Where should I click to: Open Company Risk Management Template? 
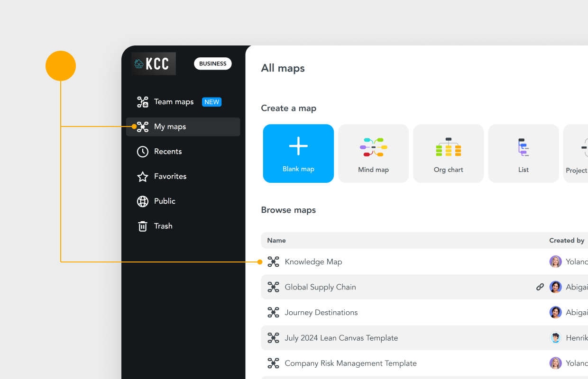350,364
